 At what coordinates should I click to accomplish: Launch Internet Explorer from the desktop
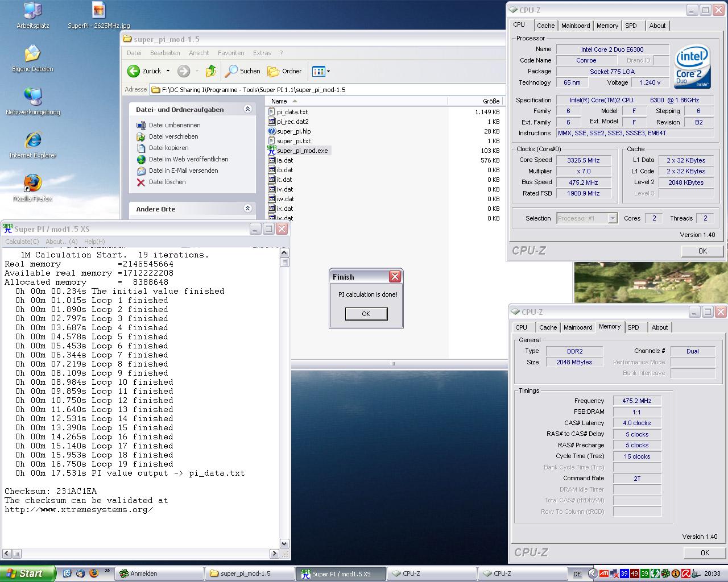click(x=32, y=145)
